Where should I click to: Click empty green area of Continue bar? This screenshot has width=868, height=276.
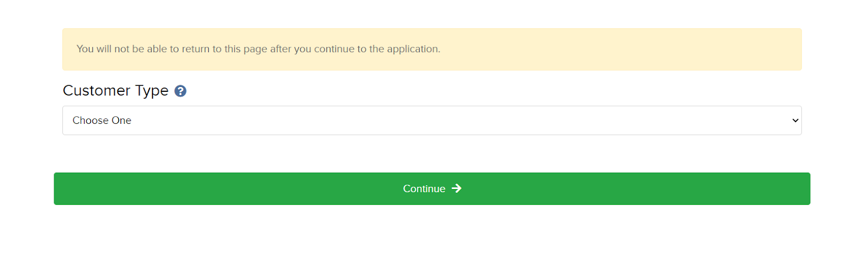click(217, 189)
